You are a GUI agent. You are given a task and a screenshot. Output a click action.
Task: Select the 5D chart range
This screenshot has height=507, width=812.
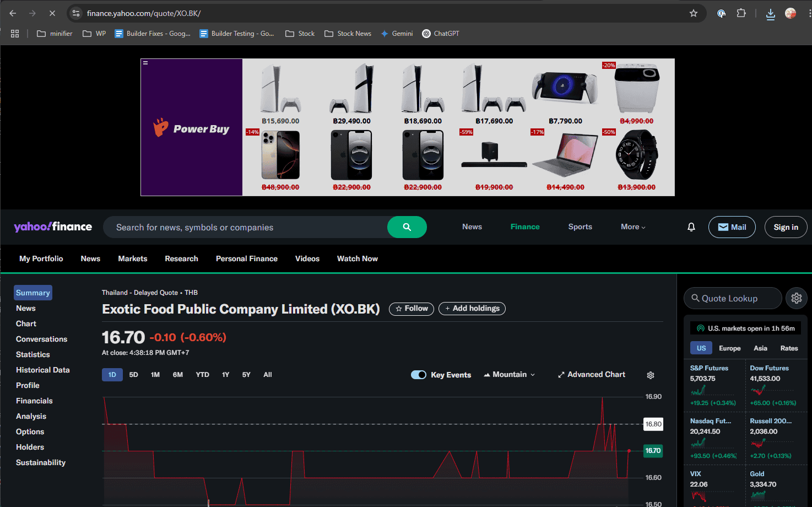133,375
